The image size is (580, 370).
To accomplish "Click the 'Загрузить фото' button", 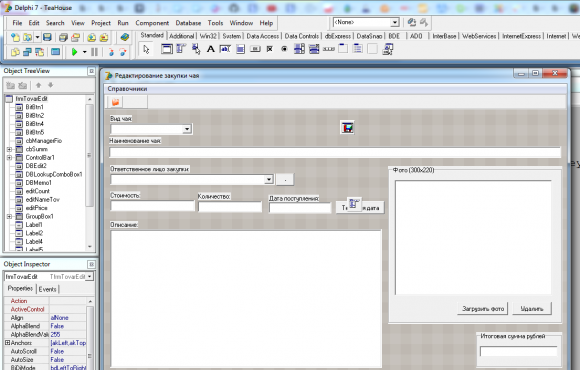I will point(483,309).
